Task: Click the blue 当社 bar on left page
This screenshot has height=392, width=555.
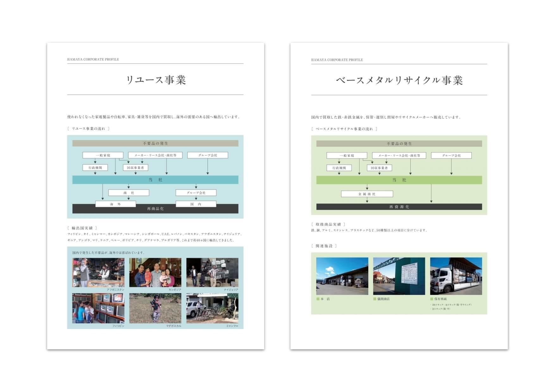Action: point(155,180)
